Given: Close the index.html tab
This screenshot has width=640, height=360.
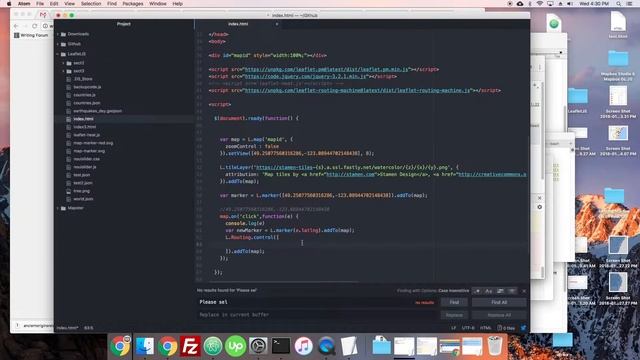Looking at the screenshot, I should tap(277, 24).
